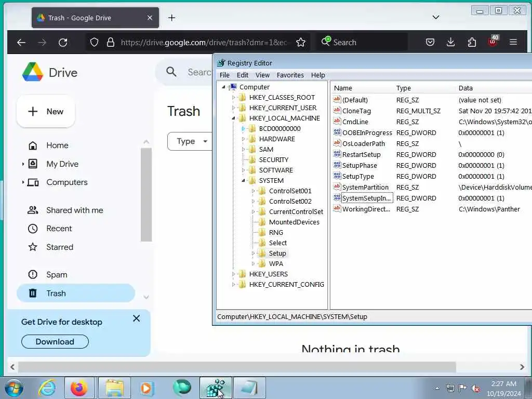Open the File menu in Registry Editor

click(224, 75)
